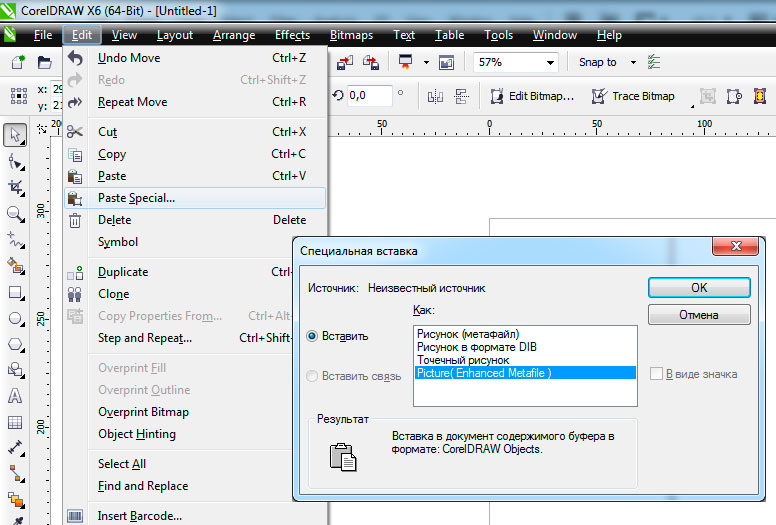
Task: Click the Import icon in toolbar
Action: [345, 62]
